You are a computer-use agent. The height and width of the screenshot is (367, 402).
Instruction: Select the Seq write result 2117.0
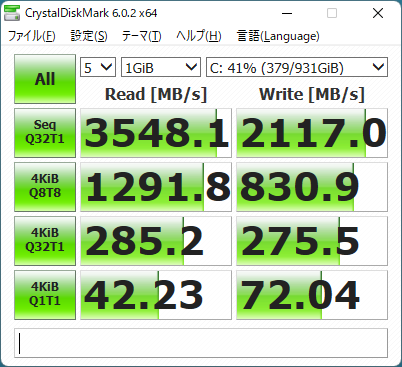pyautogui.click(x=312, y=133)
